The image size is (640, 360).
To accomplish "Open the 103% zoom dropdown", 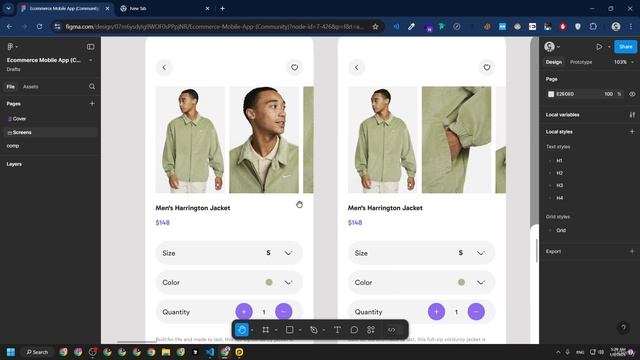I will [x=624, y=62].
